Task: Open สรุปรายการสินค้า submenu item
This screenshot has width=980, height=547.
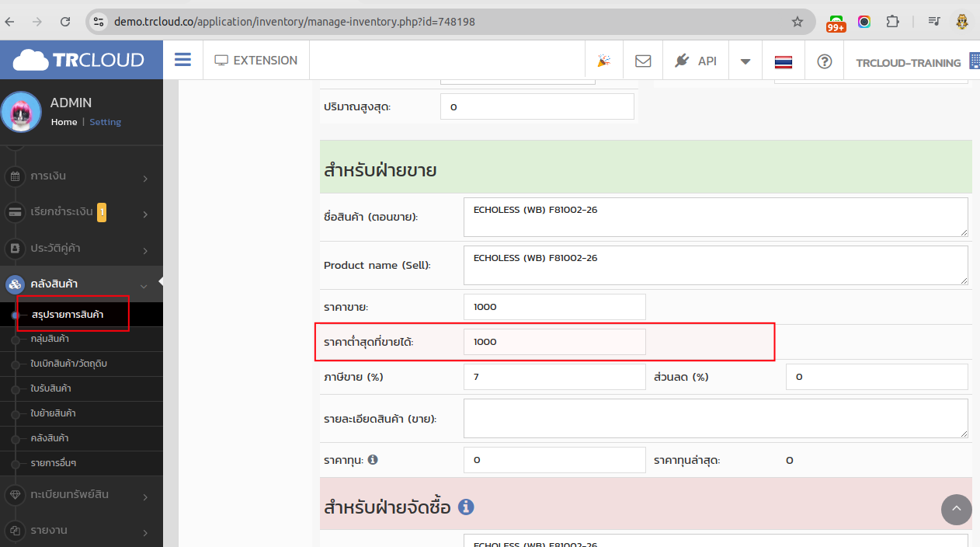Action: click(68, 315)
